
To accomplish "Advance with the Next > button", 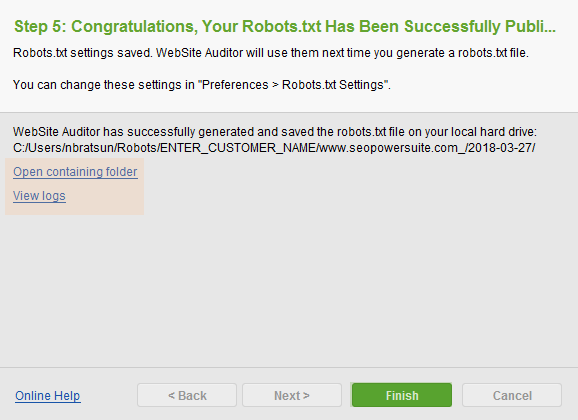I will [292, 395].
